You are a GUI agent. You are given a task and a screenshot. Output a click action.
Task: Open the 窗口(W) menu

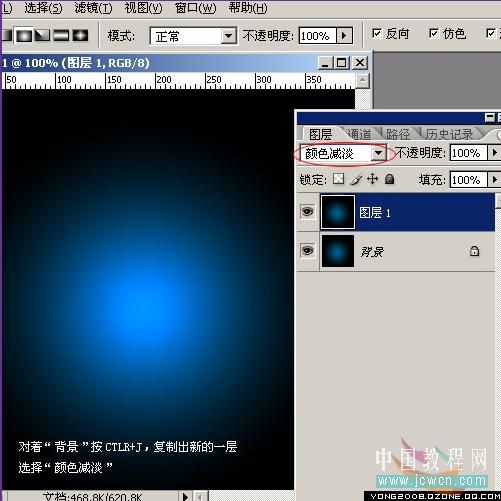pyautogui.click(x=196, y=8)
